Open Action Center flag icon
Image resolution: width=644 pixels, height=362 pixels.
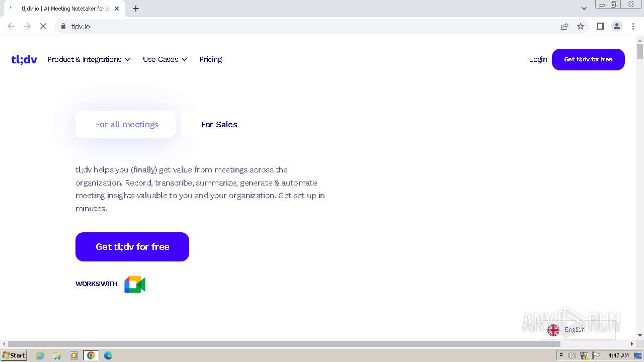[596, 355]
